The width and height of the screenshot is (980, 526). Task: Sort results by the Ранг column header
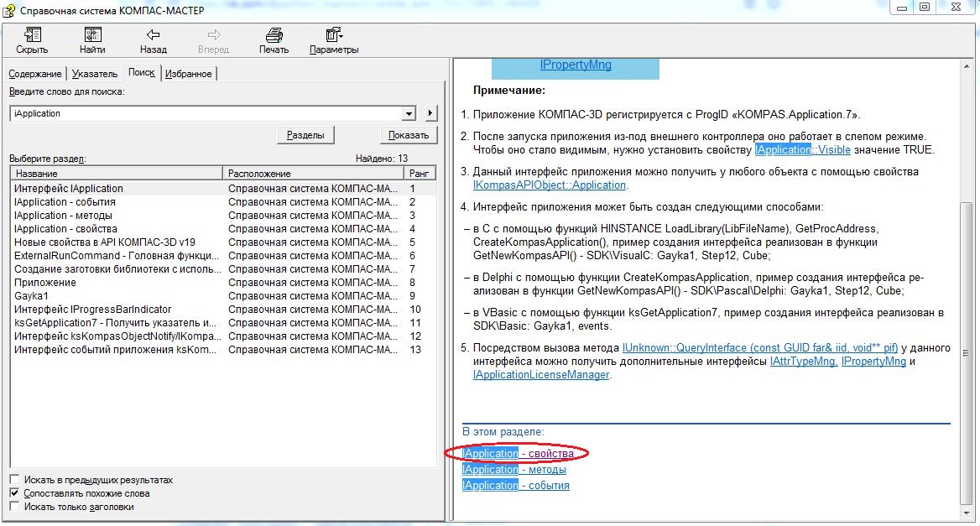coord(420,173)
